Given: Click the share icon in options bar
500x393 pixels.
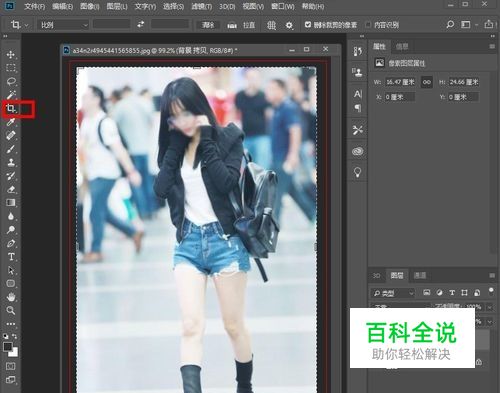Looking at the screenshot, I should (x=489, y=24).
